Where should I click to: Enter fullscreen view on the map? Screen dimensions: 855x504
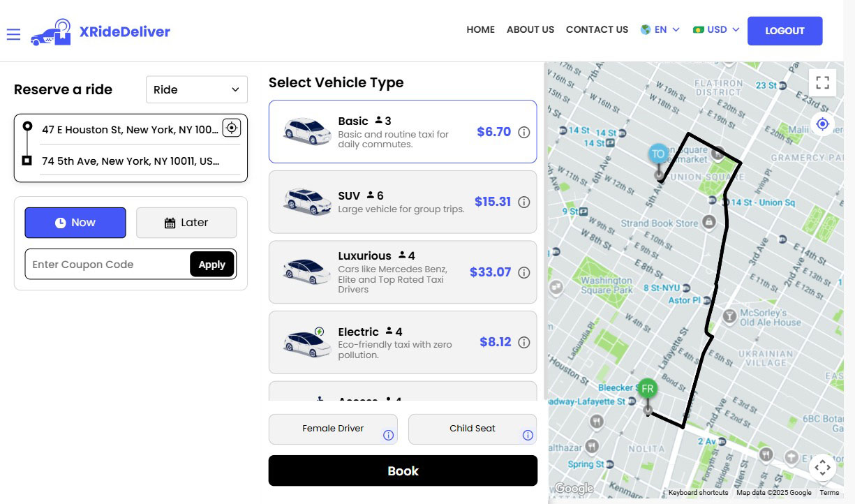[822, 82]
